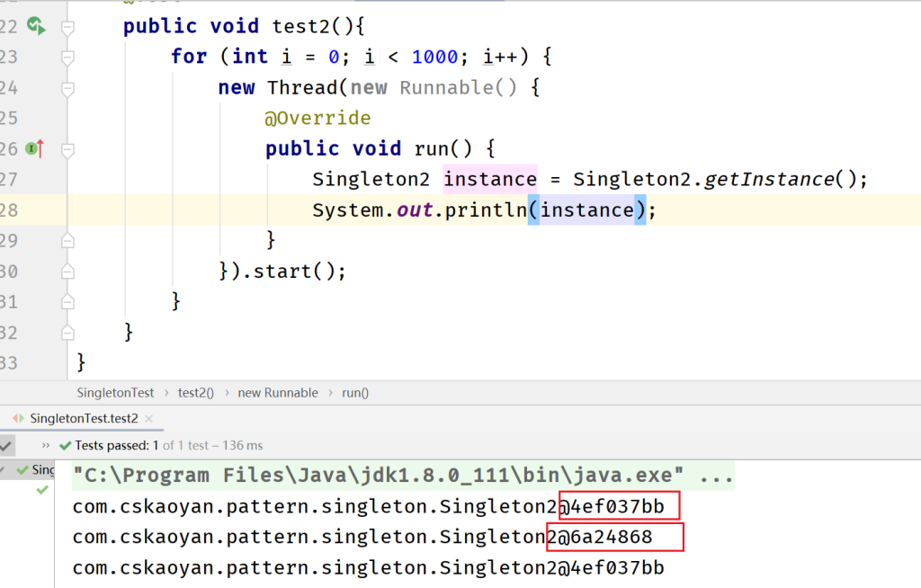Image resolution: width=921 pixels, height=588 pixels.
Task: Click the implements-method gutter icon on line 26
Action: click(x=35, y=148)
